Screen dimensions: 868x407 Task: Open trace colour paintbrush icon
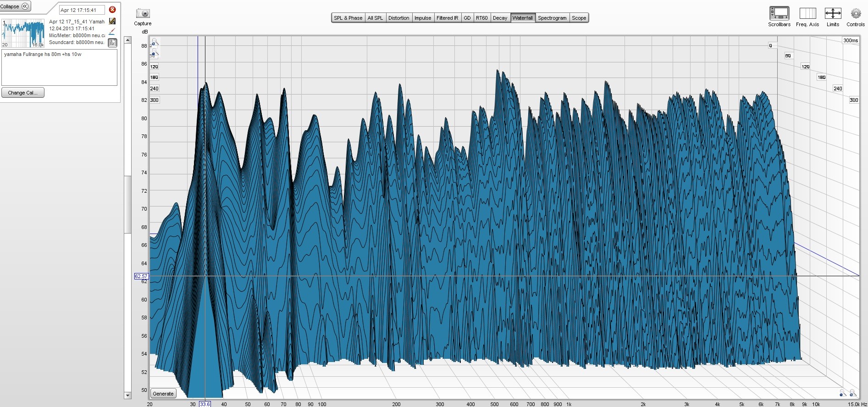[x=112, y=31]
